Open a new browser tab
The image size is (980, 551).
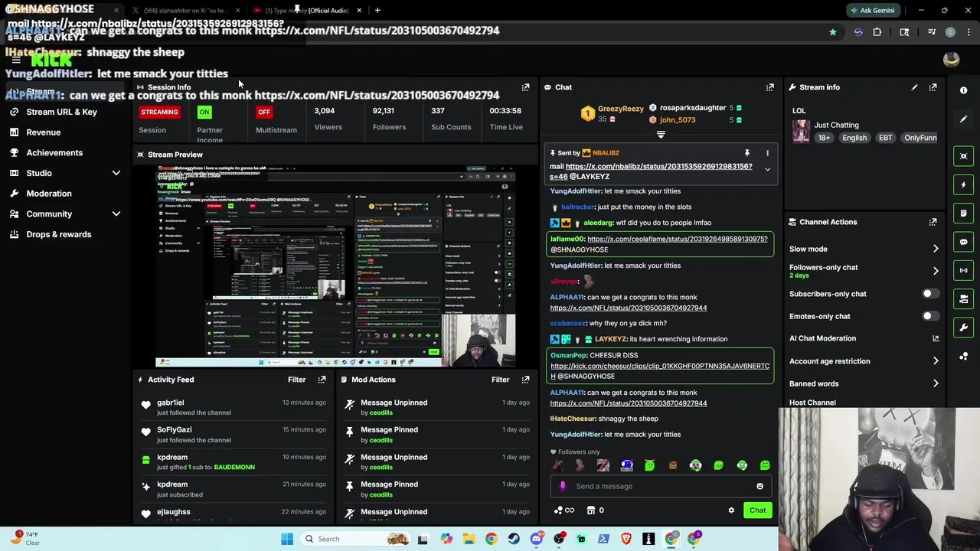coord(377,10)
